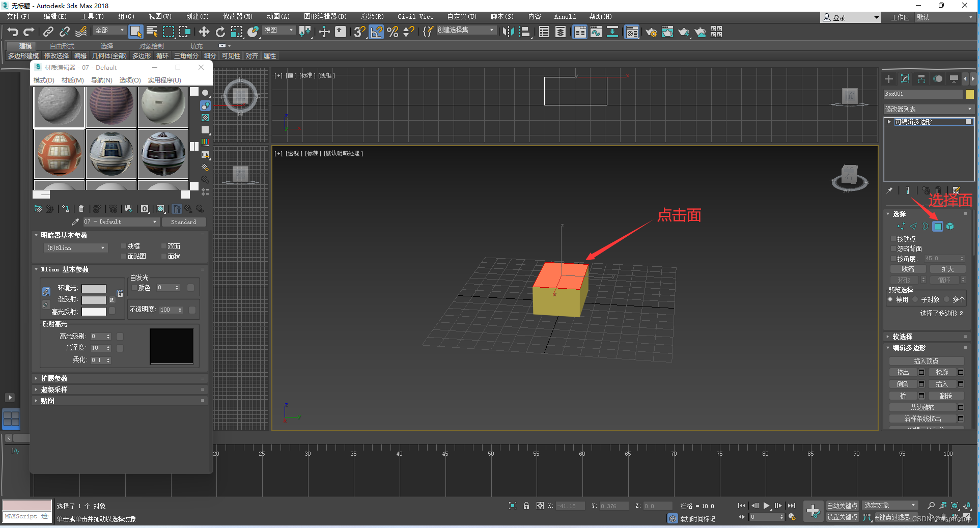Click the Undo arrow in main toolbar

[x=13, y=32]
